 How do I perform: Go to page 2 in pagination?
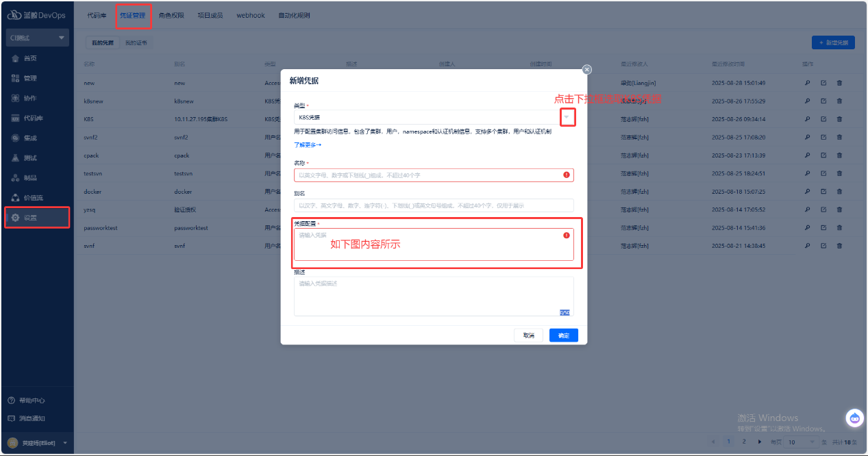[744, 442]
